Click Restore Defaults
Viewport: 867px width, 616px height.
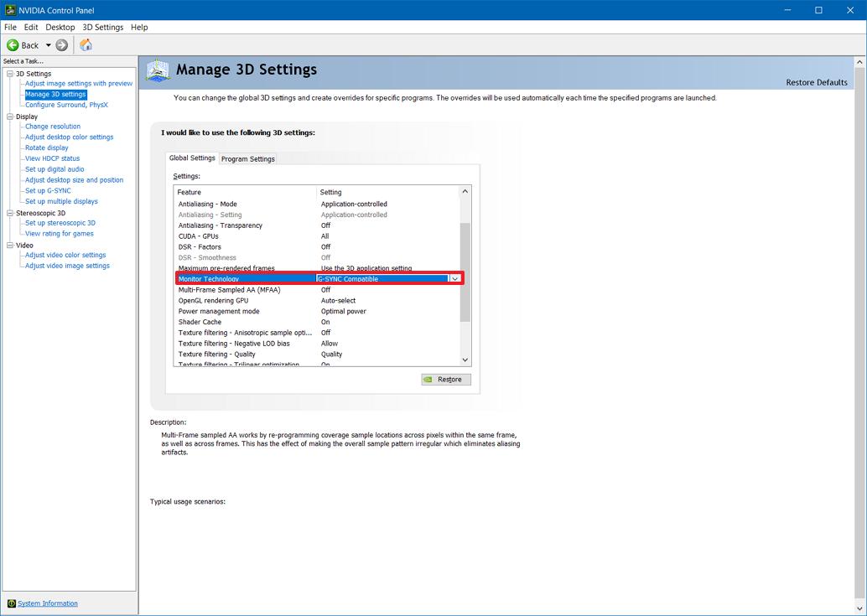tap(816, 82)
